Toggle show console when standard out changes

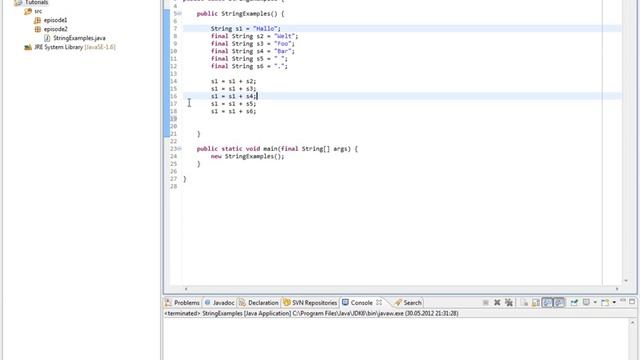coord(547,302)
